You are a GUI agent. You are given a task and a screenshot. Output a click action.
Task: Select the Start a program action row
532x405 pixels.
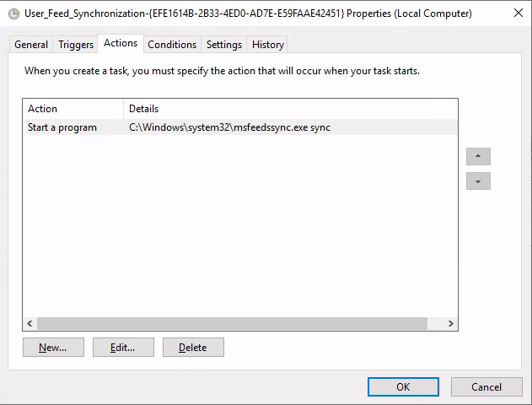[x=241, y=127]
